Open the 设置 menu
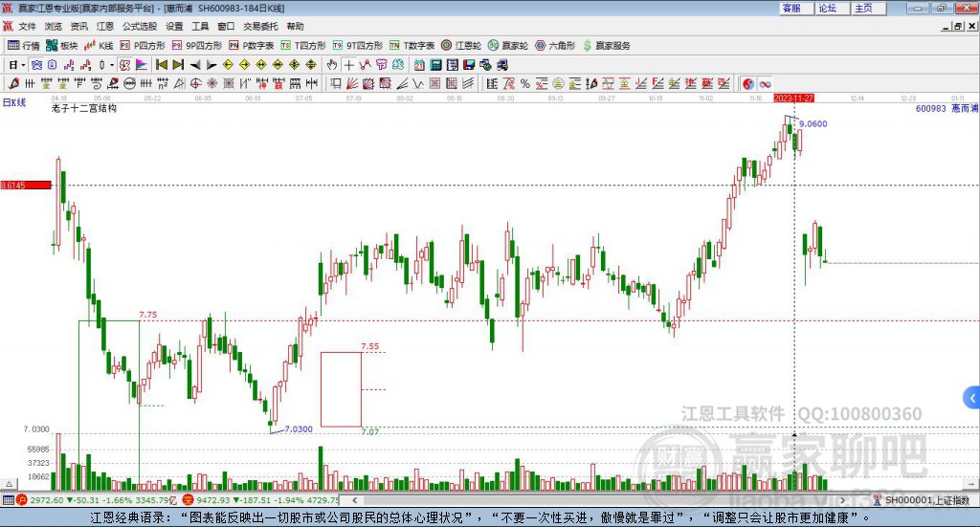 coord(174,26)
